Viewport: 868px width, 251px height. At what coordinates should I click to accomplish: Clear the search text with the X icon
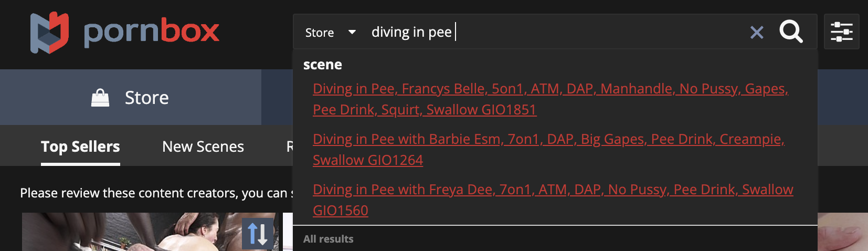pyautogui.click(x=756, y=33)
